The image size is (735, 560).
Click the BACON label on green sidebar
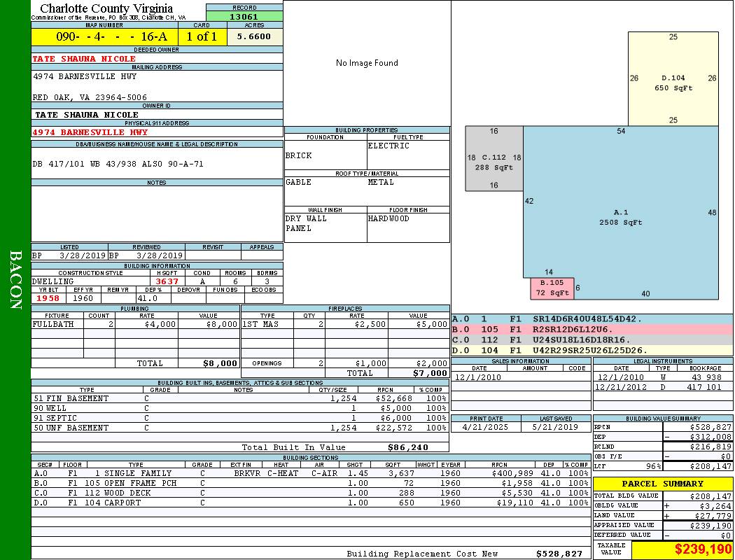pyautogui.click(x=15, y=280)
